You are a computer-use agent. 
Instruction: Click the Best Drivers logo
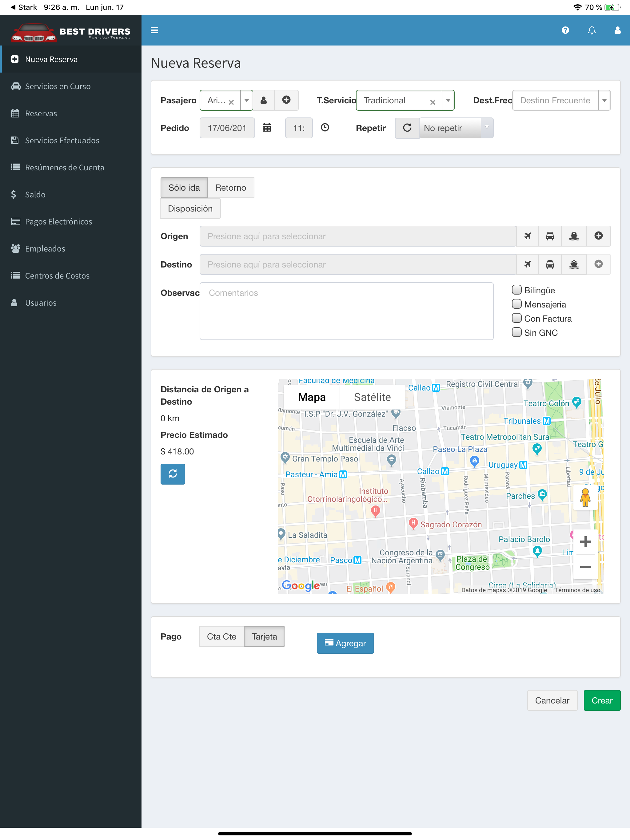71,33
